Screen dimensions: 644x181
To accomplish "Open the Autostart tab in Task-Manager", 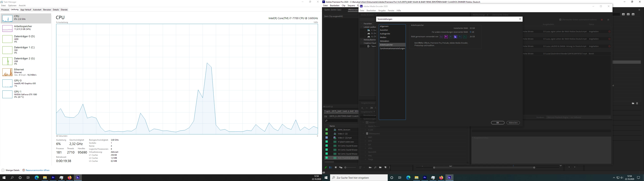I will pyautogui.click(x=37, y=10).
